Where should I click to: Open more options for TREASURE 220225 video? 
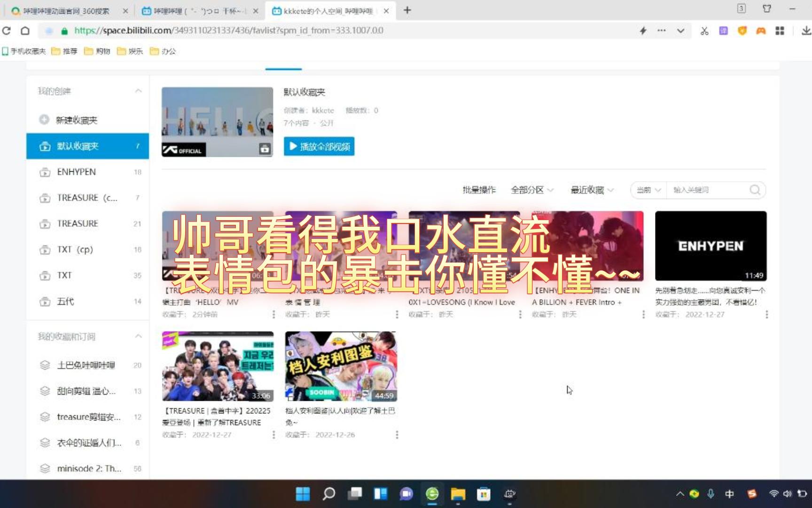click(273, 435)
